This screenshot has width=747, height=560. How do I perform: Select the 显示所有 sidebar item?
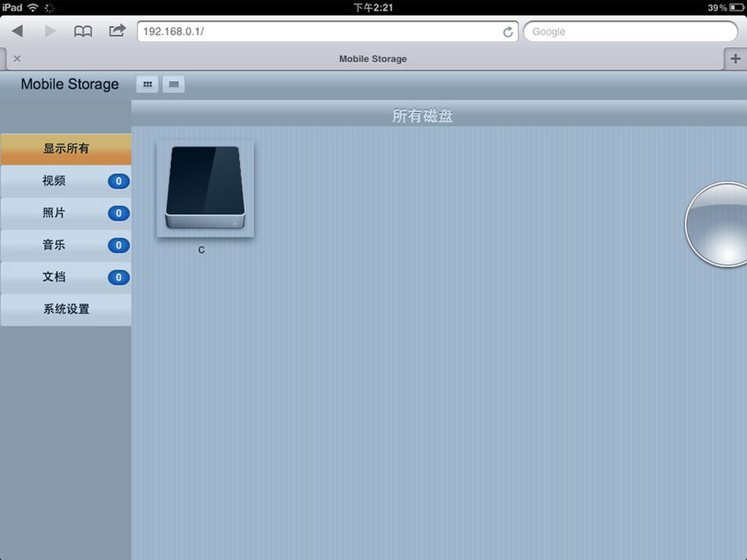coord(66,149)
